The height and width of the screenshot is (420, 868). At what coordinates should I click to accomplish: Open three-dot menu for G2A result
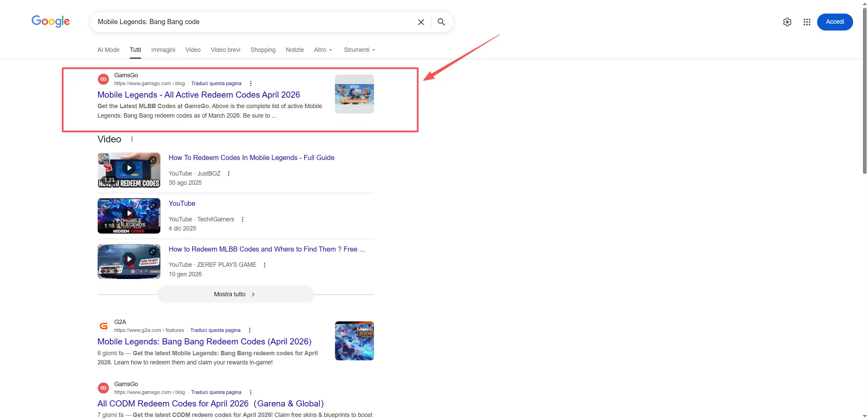pos(250,330)
